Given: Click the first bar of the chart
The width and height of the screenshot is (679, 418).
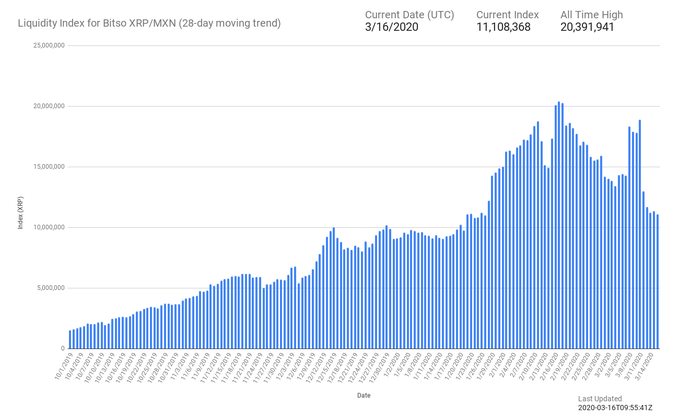Looking at the screenshot, I should tap(70, 340).
